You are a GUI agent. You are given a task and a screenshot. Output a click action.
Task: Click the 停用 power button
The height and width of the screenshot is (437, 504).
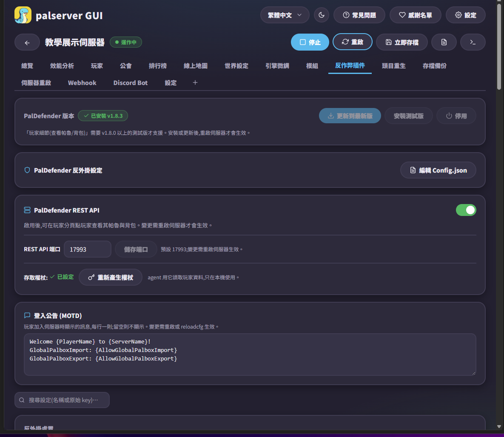(x=456, y=116)
